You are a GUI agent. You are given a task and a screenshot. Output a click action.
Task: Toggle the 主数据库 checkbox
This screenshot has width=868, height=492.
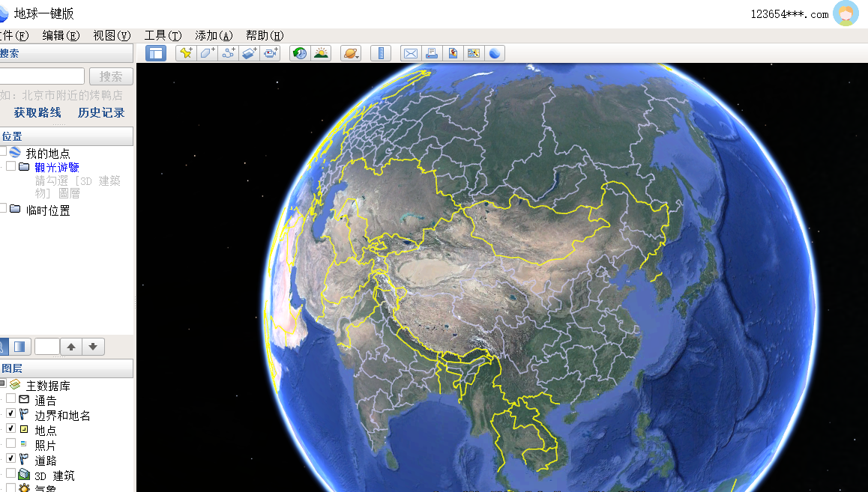(x=3, y=383)
